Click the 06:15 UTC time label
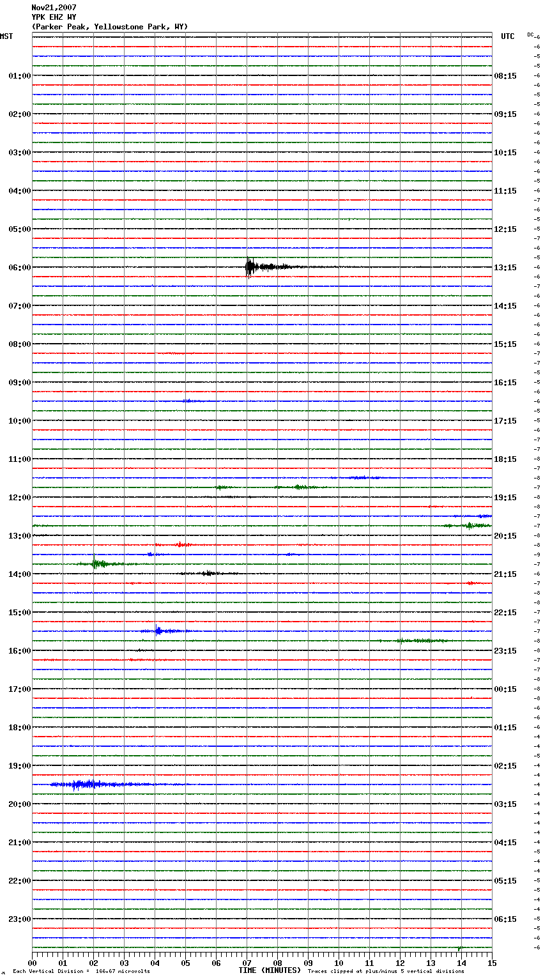The height and width of the screenshot is (980, 543). tap(505, 919)
